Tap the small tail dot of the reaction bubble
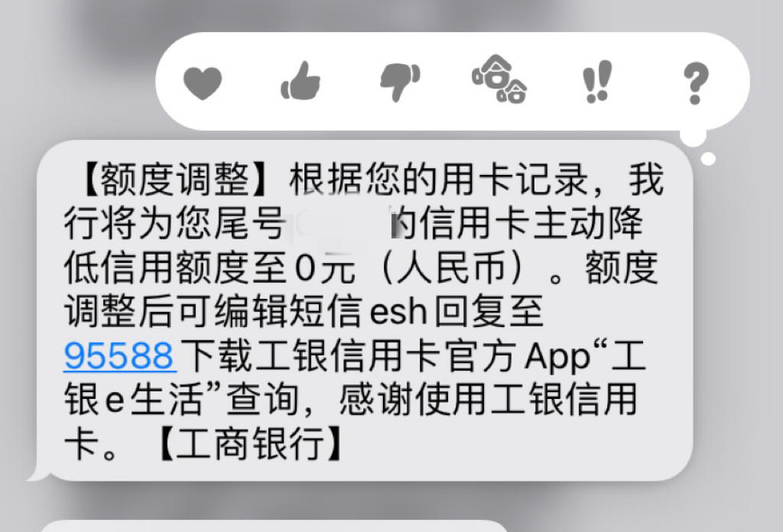 click(707, 159)
